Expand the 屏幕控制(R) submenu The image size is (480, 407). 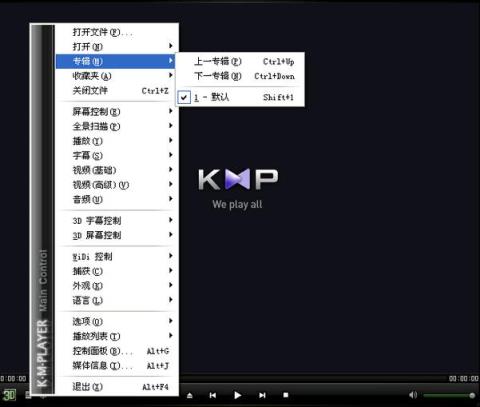(116, 111)
